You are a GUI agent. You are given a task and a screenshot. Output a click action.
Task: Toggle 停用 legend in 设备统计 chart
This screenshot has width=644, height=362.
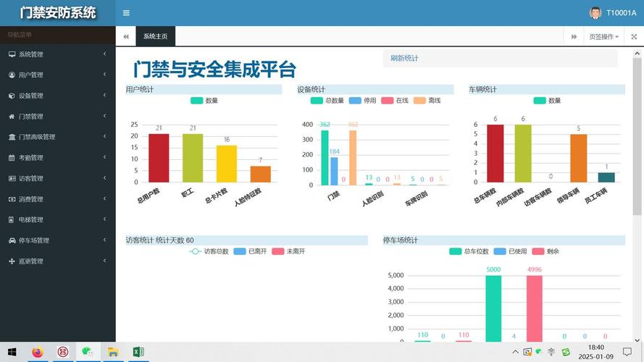362,101
